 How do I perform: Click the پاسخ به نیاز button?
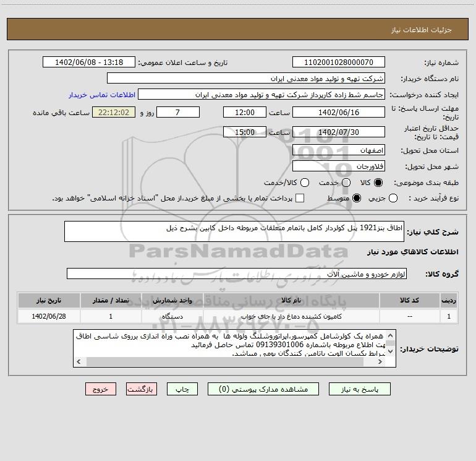359,389
